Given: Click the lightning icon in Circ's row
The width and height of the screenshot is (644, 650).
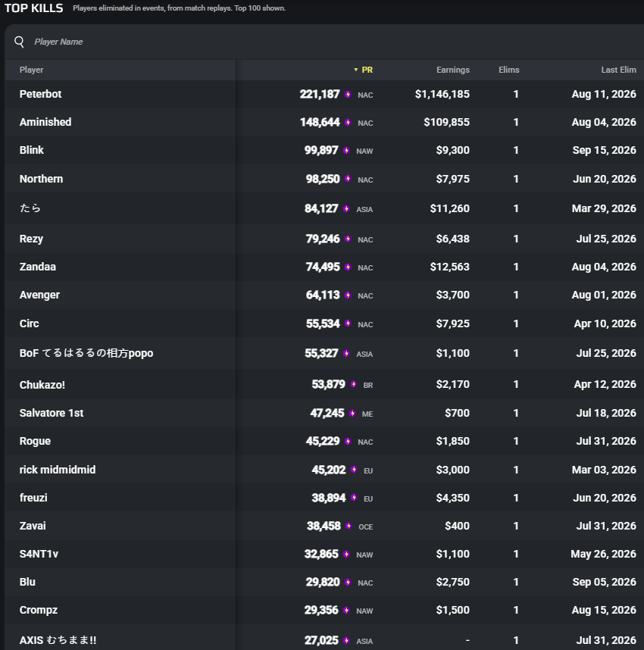Looking at the screenshot, I should [348, 323].
